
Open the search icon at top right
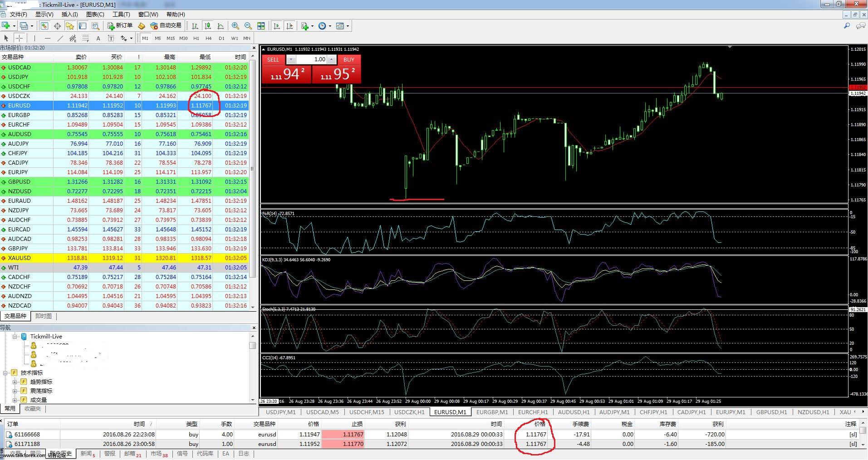tap(847, 26)
